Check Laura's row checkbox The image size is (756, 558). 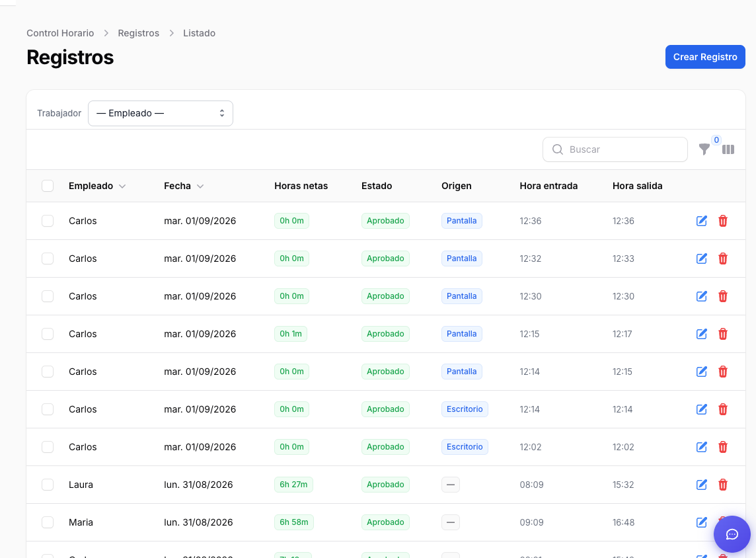(48, 485)
